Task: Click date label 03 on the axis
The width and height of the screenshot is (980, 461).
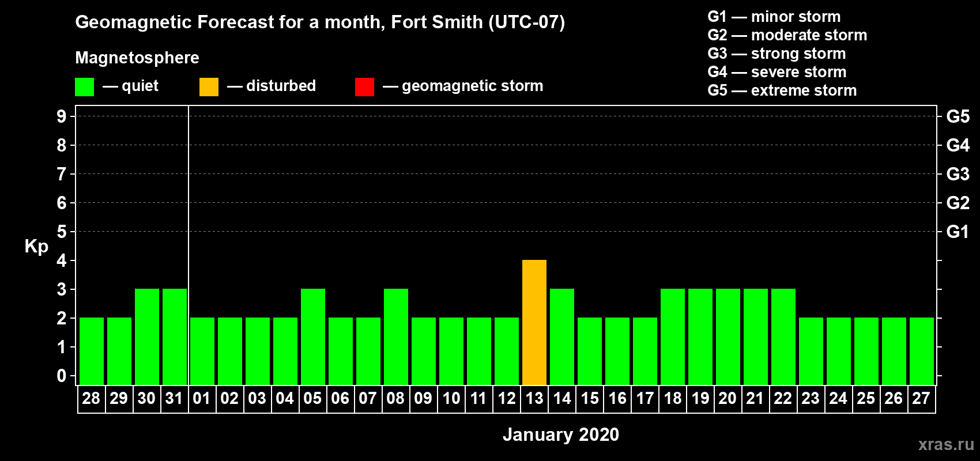Action: 257,398
